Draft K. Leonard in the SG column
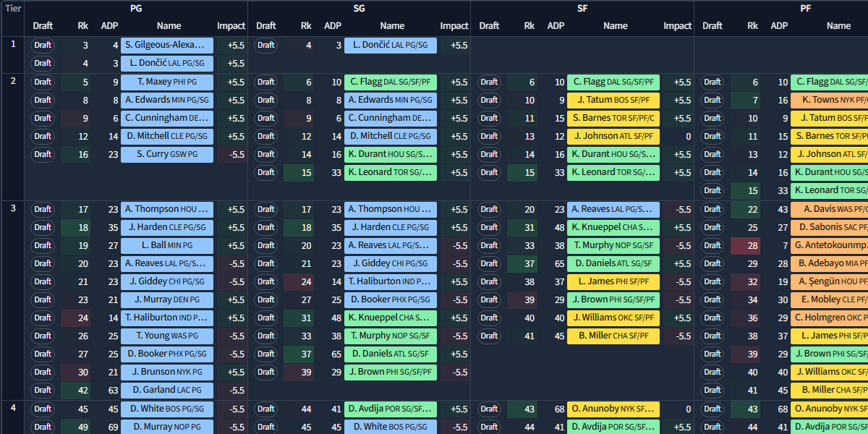Image resolution: width=868 pixels, height=434 pixels. pos(265,173)
